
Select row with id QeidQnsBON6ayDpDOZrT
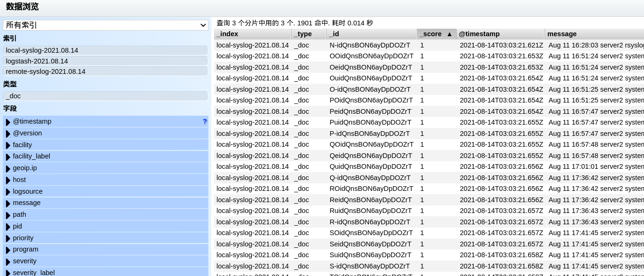429,156
